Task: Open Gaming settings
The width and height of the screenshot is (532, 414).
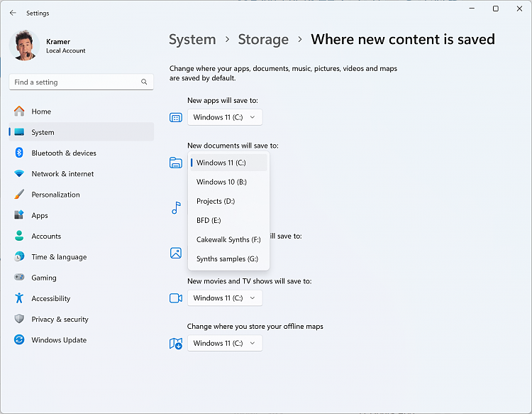Action: pos(81,278)
